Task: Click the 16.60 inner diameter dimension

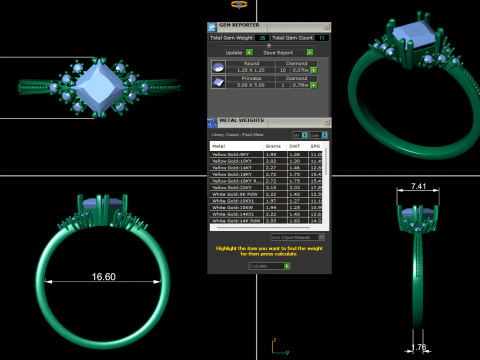Action: tap(104, 277)
